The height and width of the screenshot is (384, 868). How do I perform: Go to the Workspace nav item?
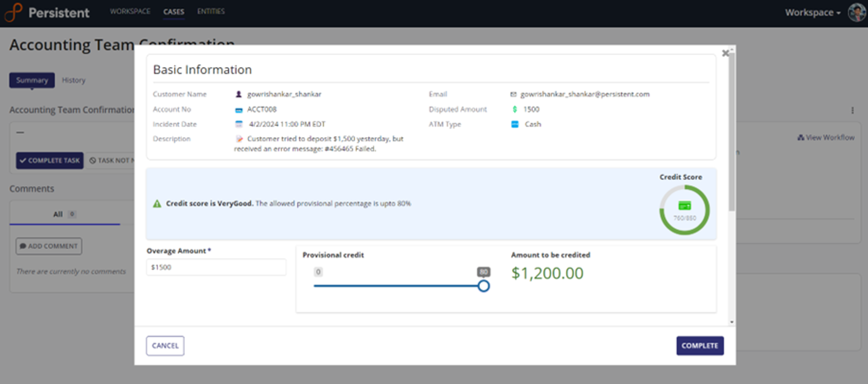tap(130, 12)
